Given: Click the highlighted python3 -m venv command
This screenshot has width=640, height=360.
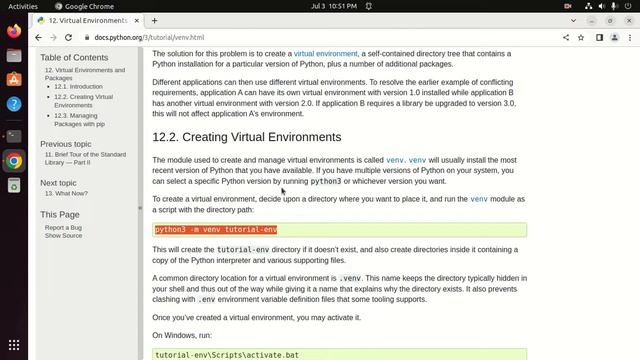Looking at the screenshot, I should click(216, 229).
